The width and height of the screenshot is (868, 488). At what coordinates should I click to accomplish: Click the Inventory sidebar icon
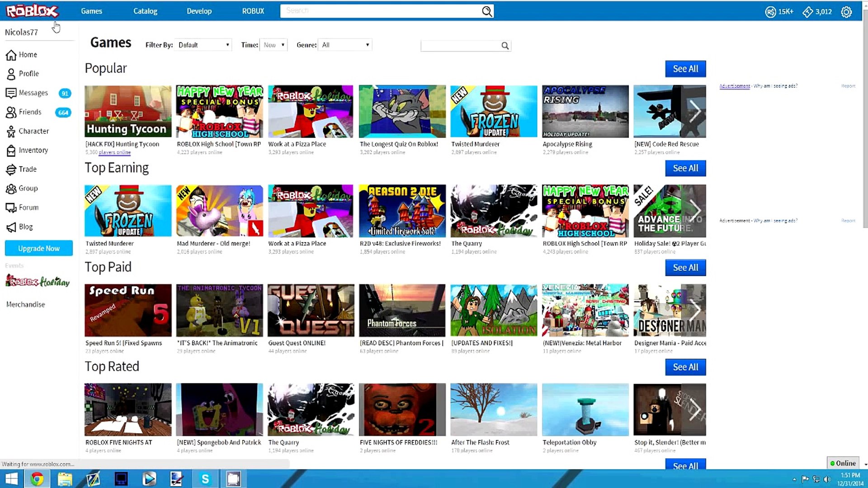[11, 150]
